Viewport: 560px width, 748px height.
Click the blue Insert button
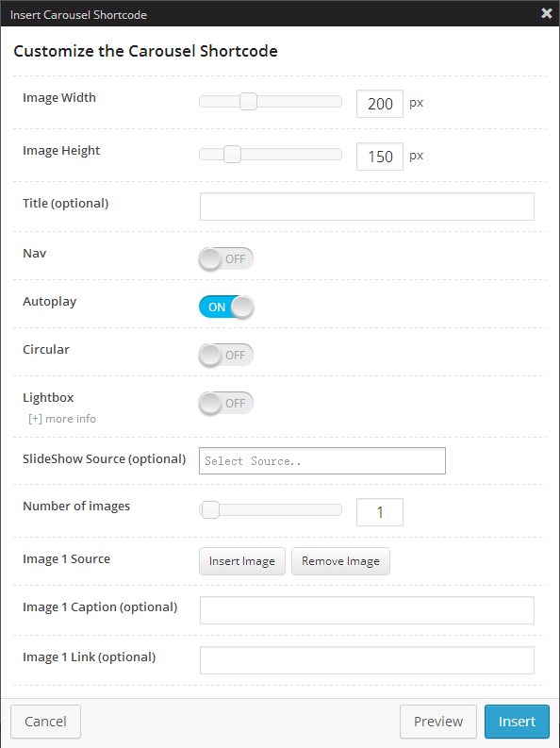[518, 722]
